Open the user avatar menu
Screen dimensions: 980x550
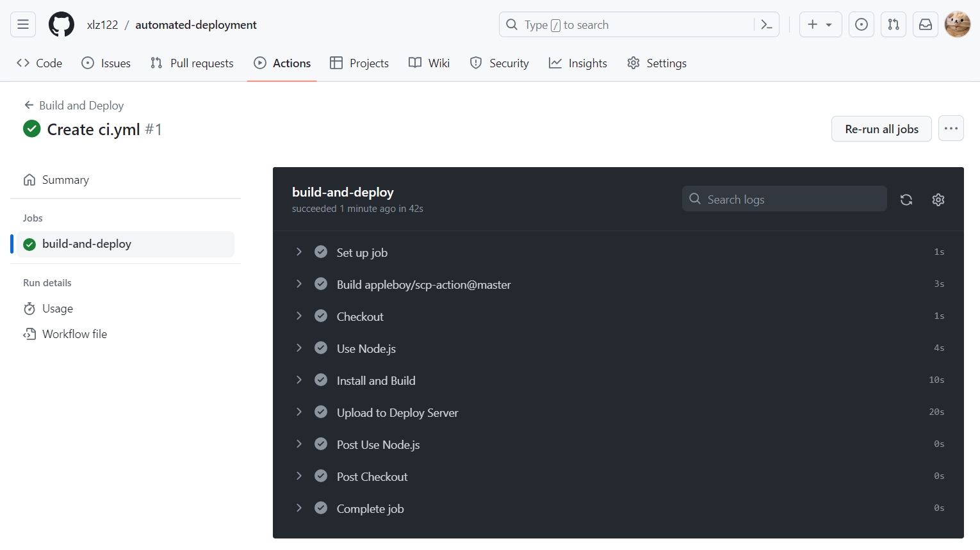pos(958,24)
